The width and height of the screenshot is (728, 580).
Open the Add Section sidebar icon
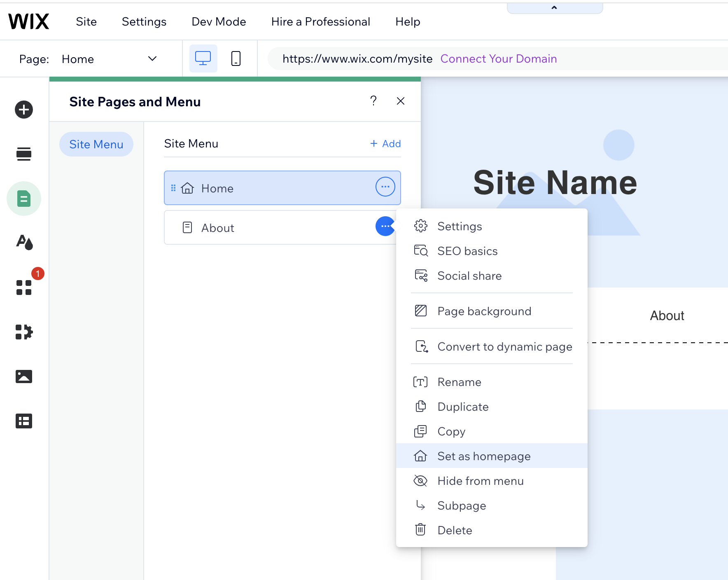click(x=24, y=154)
